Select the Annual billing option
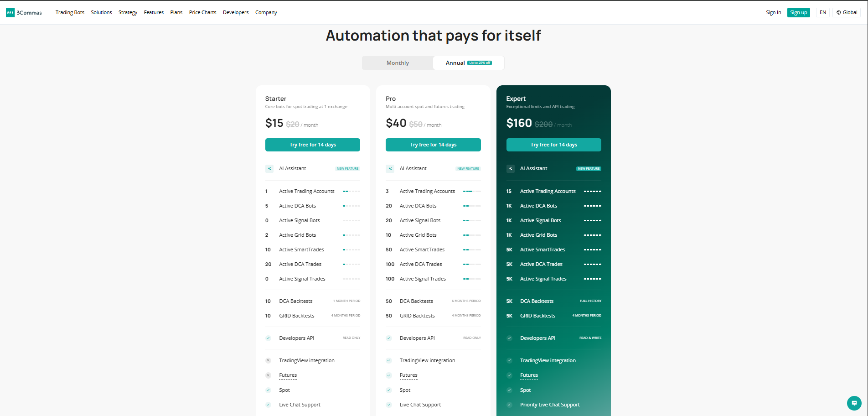 455,62
